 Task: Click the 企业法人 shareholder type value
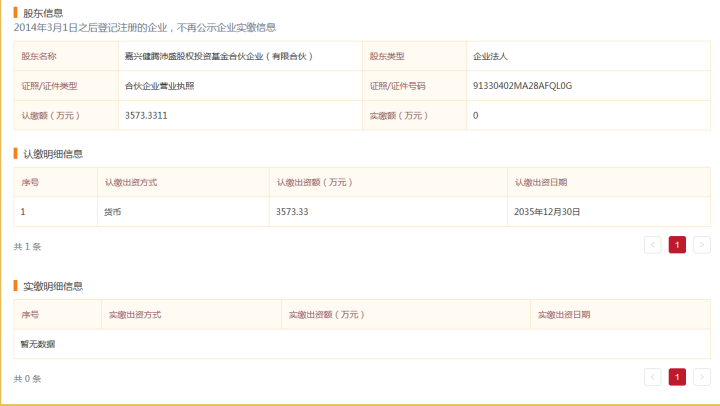[x=490, y=57]
